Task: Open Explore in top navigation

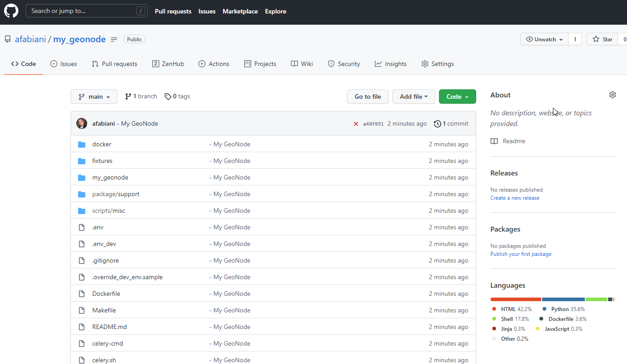Action: click(276, 11)
